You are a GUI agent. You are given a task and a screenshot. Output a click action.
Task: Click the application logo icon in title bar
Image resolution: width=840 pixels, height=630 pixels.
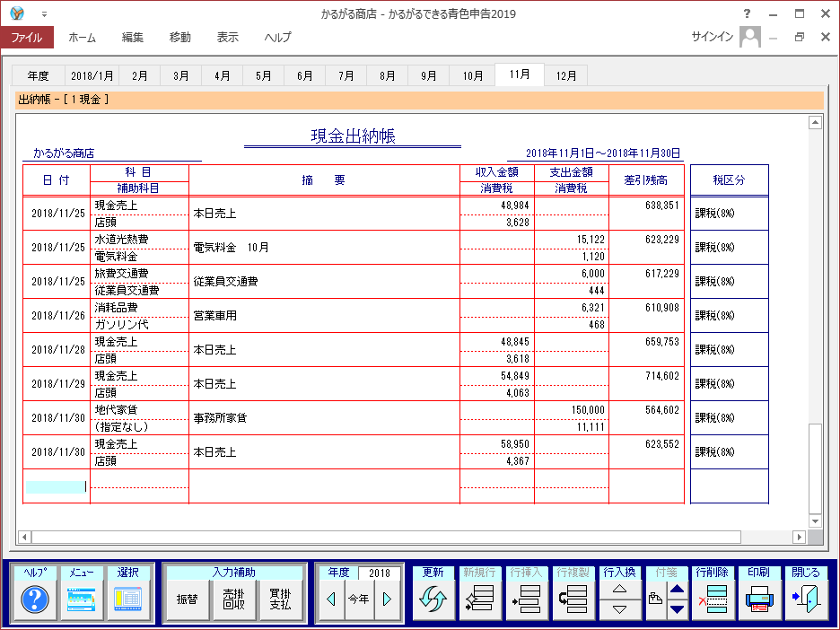pos(17,13)
